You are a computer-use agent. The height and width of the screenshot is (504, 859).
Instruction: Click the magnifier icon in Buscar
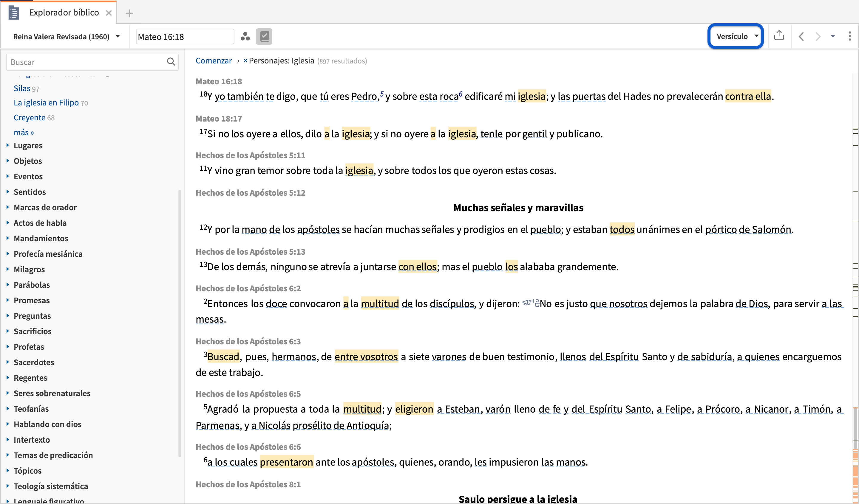click(171, 62)
